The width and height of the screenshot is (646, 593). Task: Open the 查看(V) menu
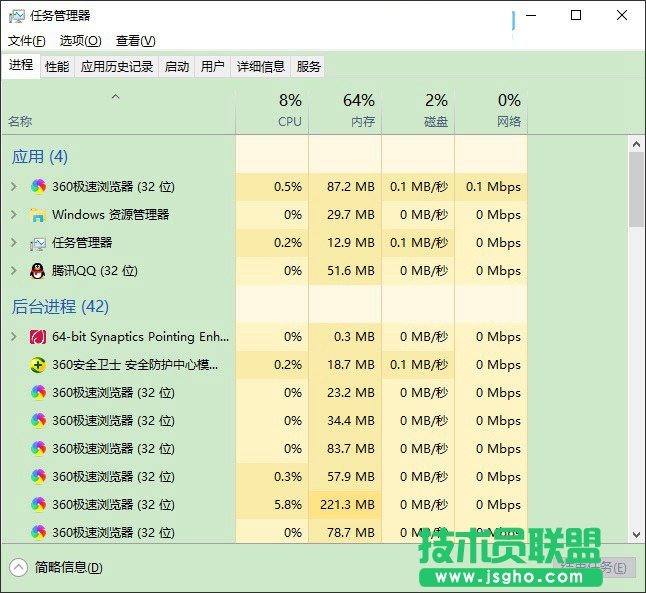[135, 41]
